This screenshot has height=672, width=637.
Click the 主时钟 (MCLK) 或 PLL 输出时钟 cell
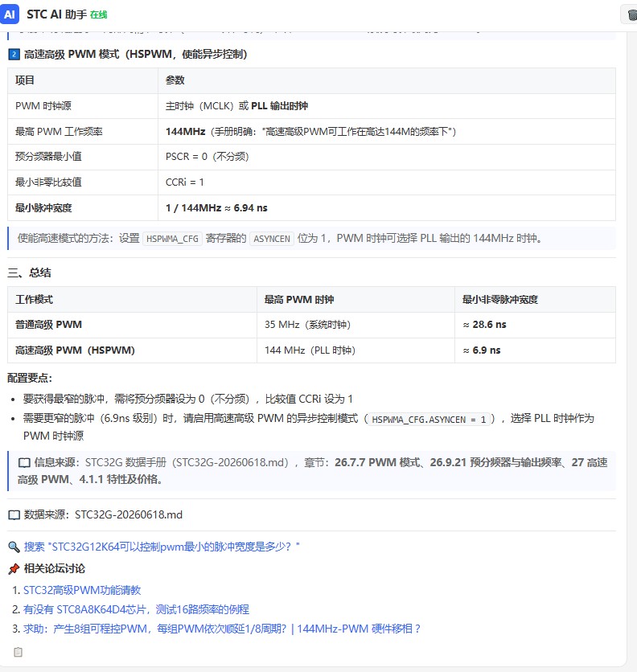(387, 106)
